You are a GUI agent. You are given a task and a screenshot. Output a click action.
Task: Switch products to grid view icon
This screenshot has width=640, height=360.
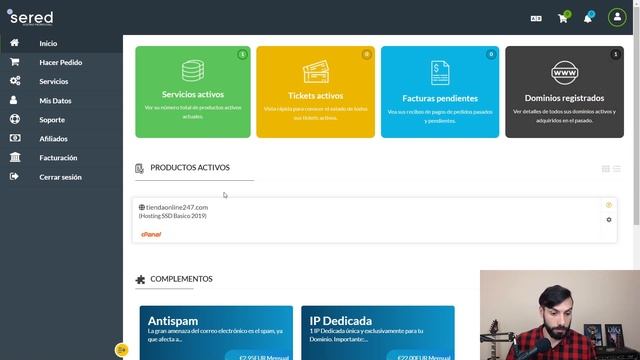tap(606, 169)
